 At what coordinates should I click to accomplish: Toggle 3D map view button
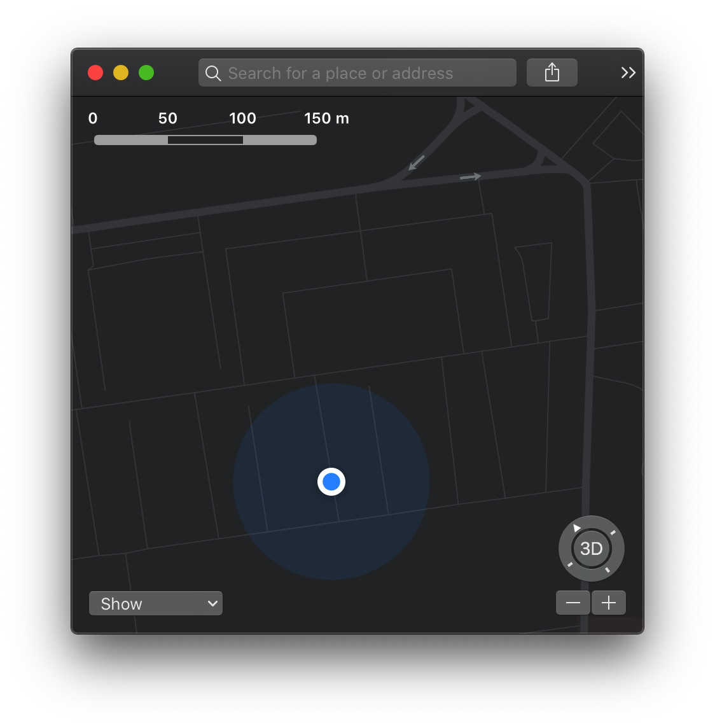(x=592, y=549)
